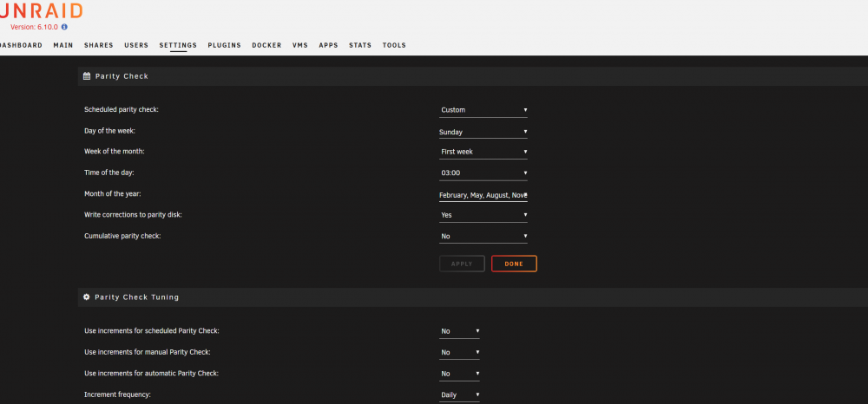
Task: Expand the Month of the year selector
Action: click(483, 194)
